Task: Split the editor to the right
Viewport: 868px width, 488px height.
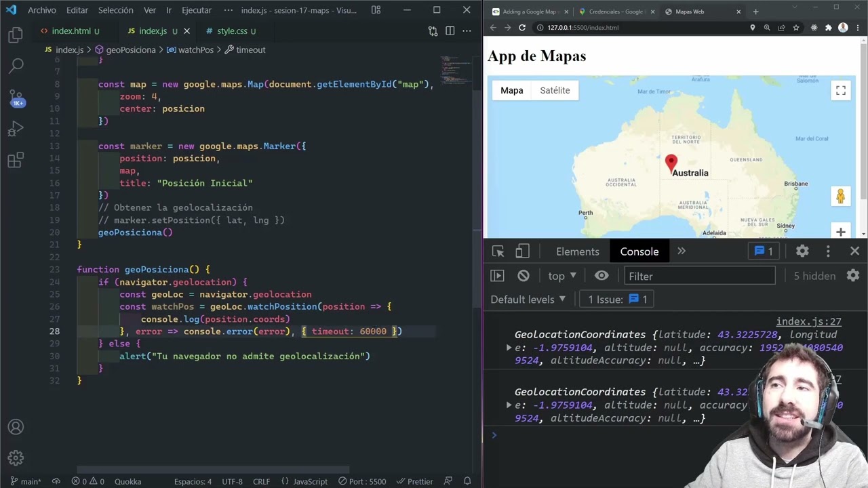Action: point(450,31)
